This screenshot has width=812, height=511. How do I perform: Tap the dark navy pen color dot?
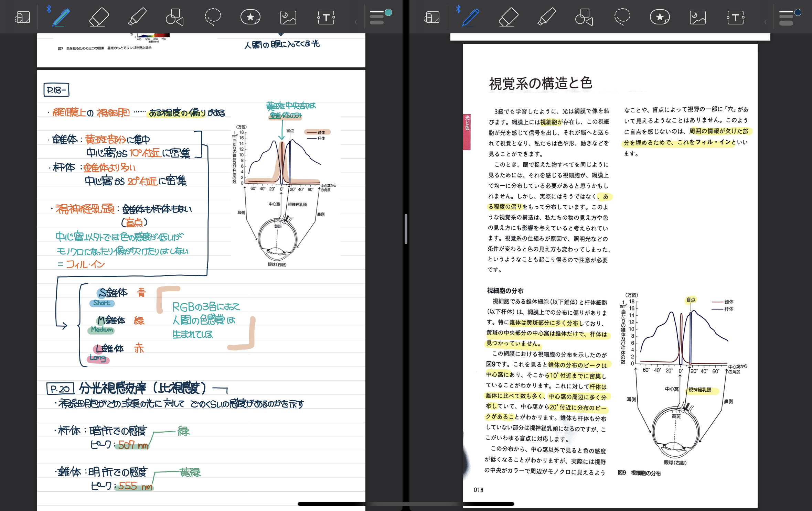tap(798, 13)
